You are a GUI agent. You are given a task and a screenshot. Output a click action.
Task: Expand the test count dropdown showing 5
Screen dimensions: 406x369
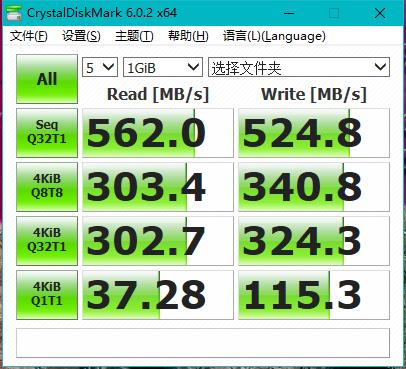(x=100, y=67)
